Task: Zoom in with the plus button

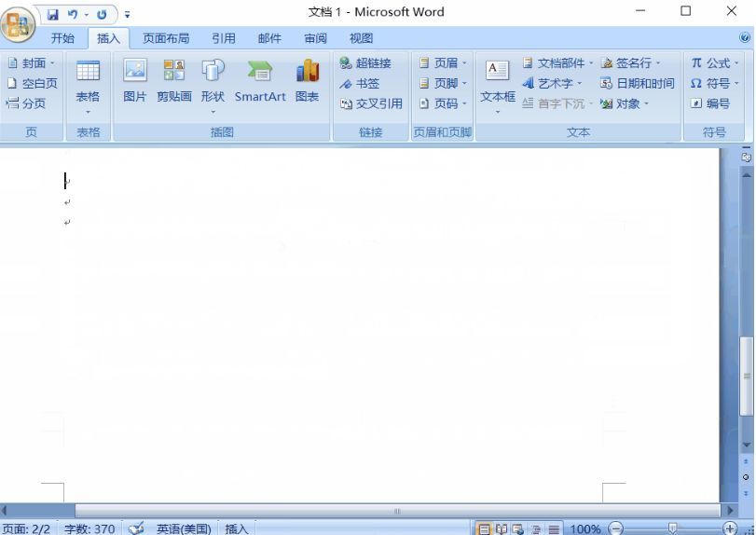Action: 730,528
